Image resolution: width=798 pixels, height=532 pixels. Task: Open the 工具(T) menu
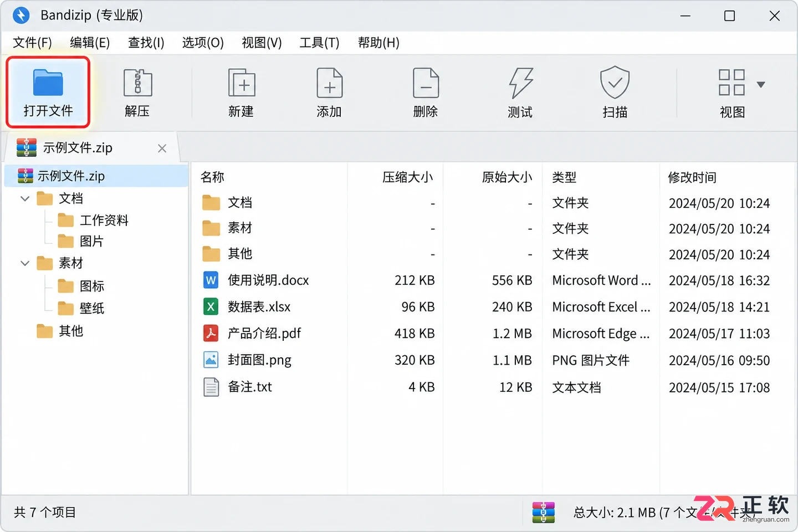[319, 43]
